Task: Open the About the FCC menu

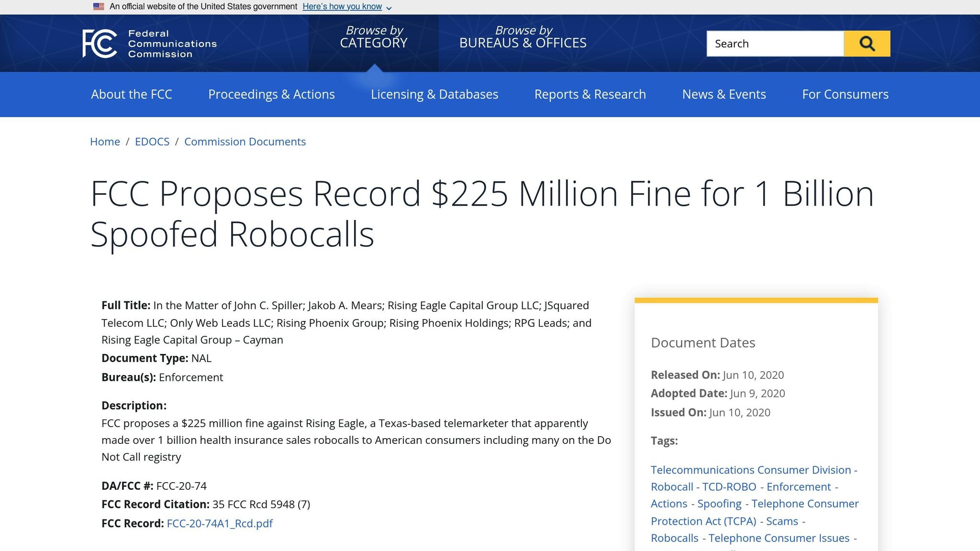Action: [x=132, y=94]
